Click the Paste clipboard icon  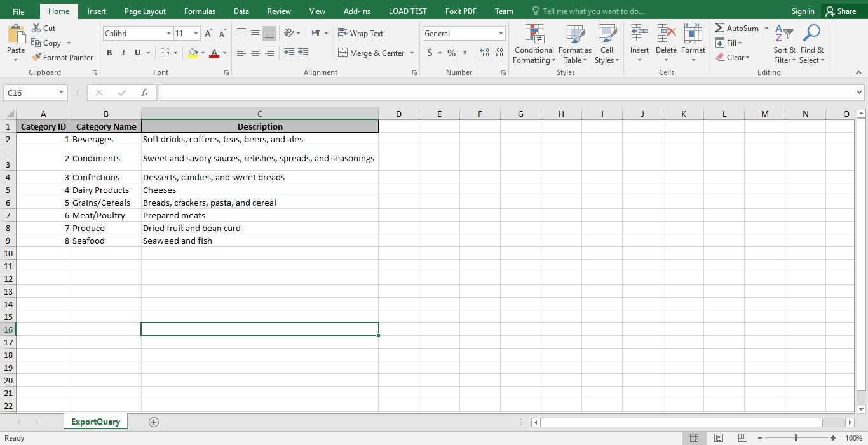point(16,34)
